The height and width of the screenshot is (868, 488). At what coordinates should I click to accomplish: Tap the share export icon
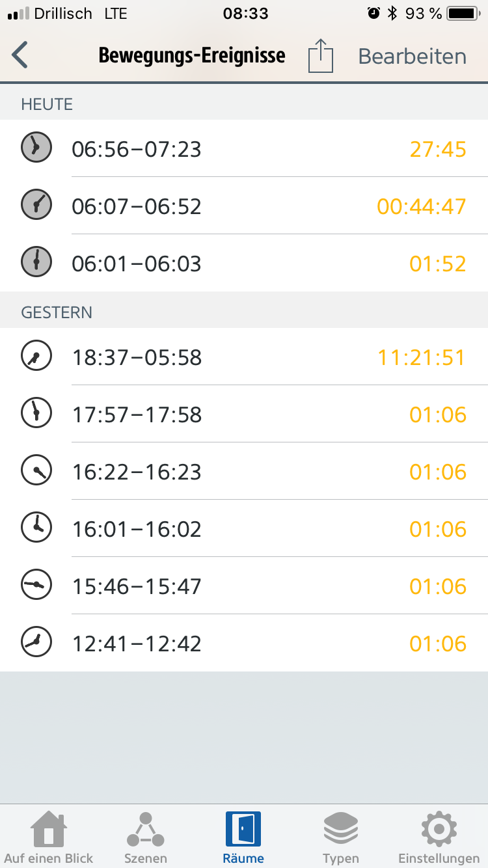(320, 56)
